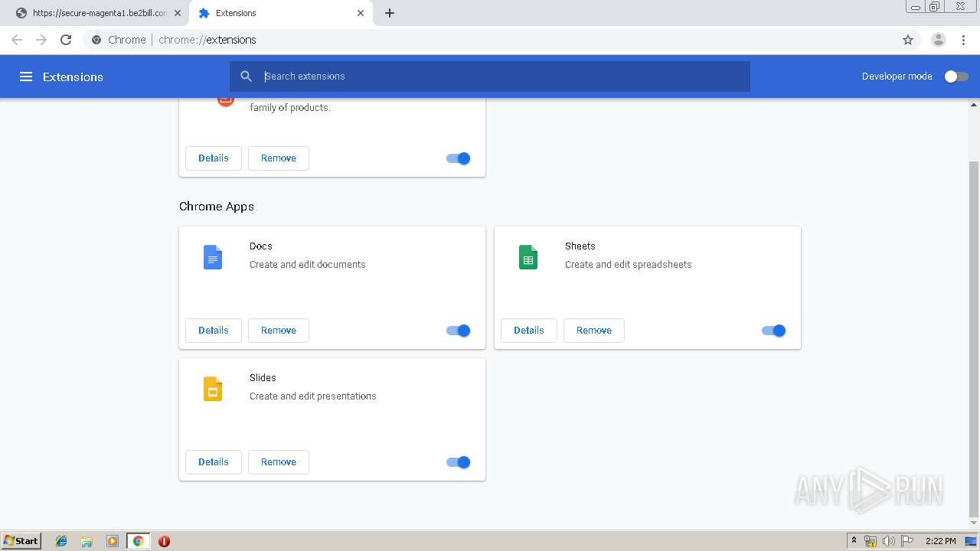Remove the Docs app
The width and height of the screenshot is (980, 551).
point(279,331)
